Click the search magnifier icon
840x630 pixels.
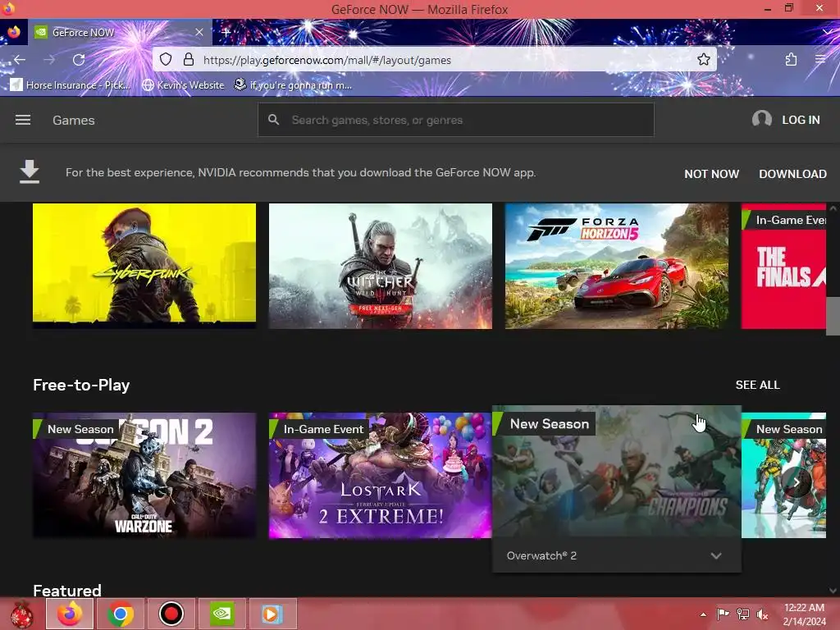(x=274, y=120)
